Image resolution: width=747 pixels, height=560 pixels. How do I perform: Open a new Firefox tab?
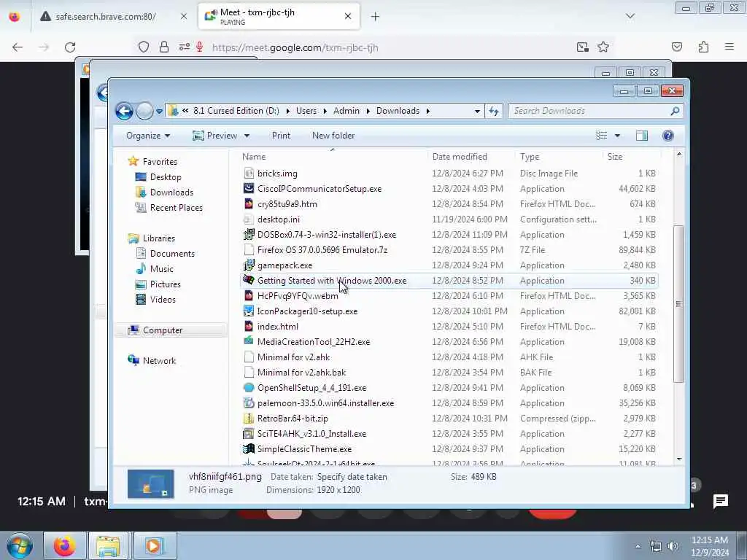(375, 17)
